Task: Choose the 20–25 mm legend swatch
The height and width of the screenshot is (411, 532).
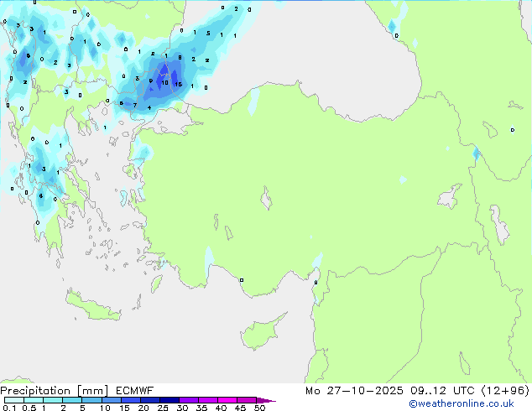Action: (149, 400)
